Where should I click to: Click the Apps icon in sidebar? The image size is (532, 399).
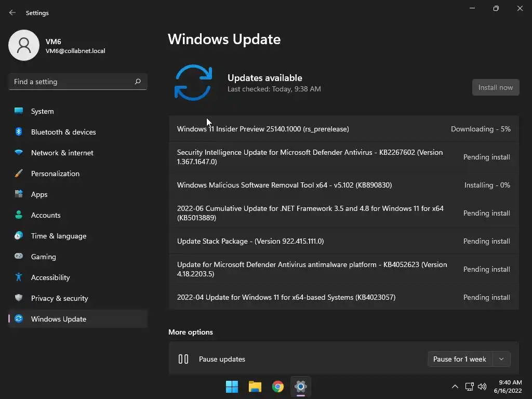[x=19, y=194]
